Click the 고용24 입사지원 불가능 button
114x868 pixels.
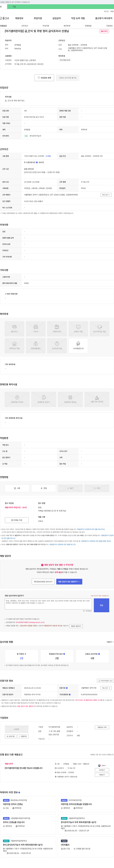[x=67, y=78]
